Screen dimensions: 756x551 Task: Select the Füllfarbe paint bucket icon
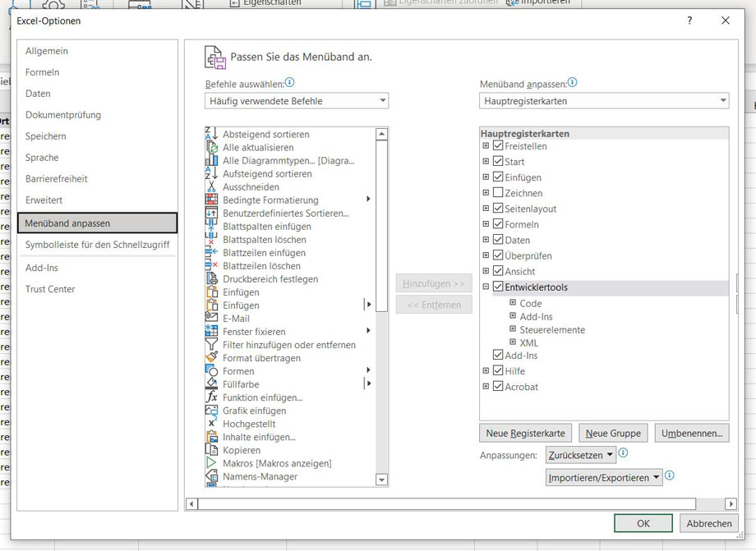(x=211, y=383)
